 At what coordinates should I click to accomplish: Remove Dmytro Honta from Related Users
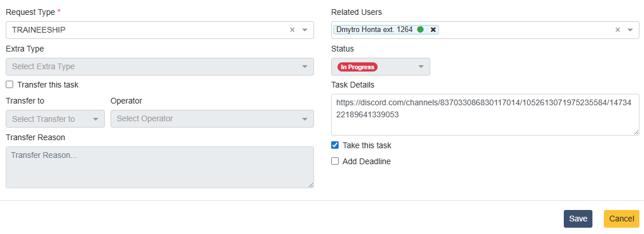[433, 30]
